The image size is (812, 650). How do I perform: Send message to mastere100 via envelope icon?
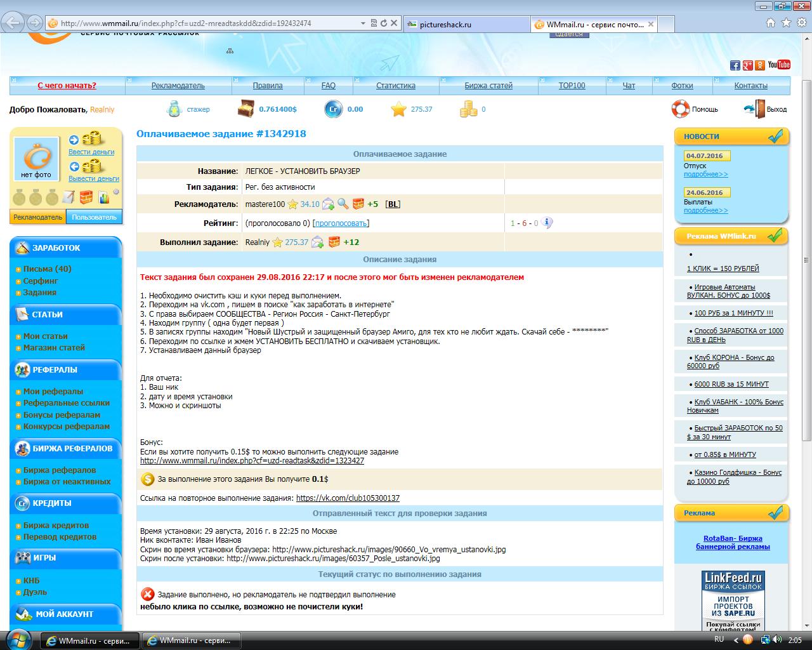pyautogui.click(x=328, y=204)
